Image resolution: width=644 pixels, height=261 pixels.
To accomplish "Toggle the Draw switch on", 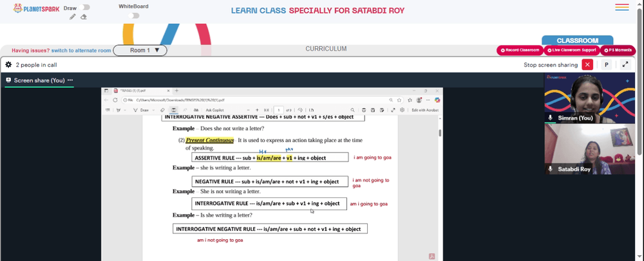I will point(86,7).
